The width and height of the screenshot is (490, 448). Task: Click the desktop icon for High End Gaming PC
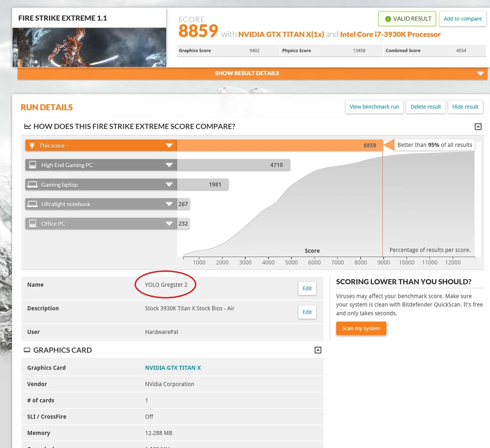(x=33, y=165)
